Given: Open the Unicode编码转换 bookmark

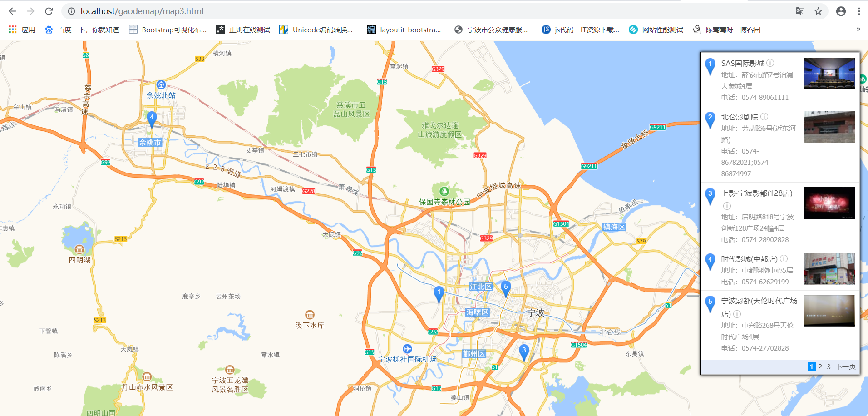Looking at the screenshot, I should 316,30.
